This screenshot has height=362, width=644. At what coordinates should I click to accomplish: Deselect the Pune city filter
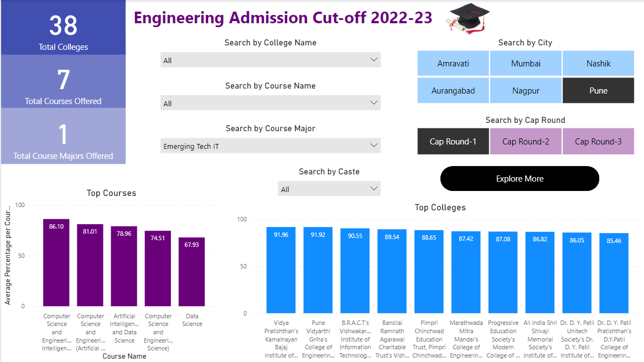(x=598, y=90)
